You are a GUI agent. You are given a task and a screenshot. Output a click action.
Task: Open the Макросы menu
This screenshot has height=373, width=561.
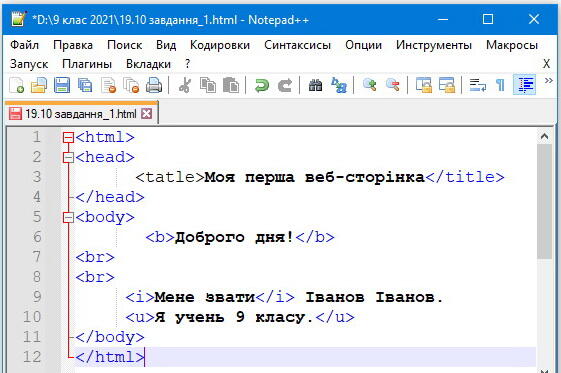coord(512,45)
